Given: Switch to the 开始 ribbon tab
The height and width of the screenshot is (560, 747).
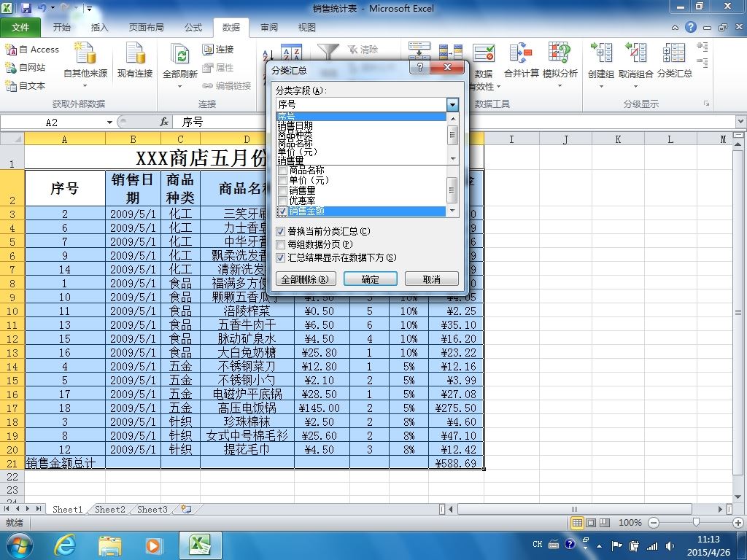Looking at the screenshot, I should [x=61, y=28].
